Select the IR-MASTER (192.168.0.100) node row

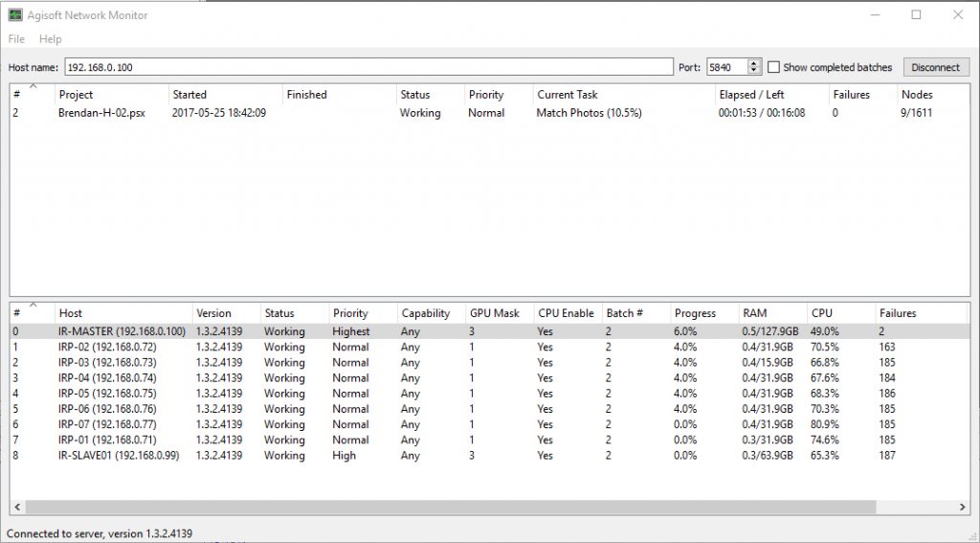point(489,331)
